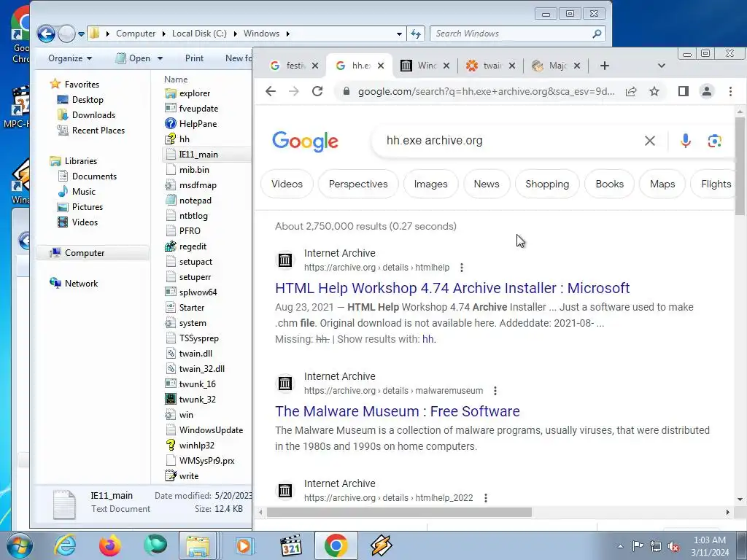Filter results by Images
This screenshot has height=560, width=747.
click(430, 184)
